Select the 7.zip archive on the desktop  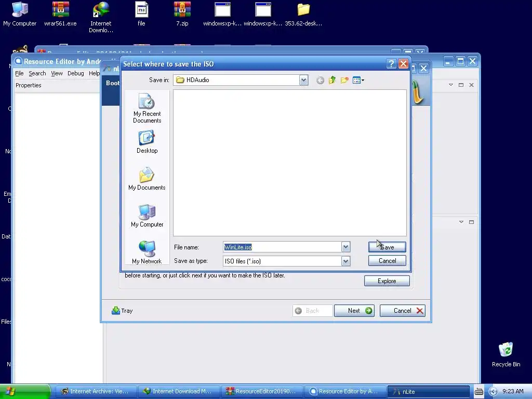pos(182,14)
